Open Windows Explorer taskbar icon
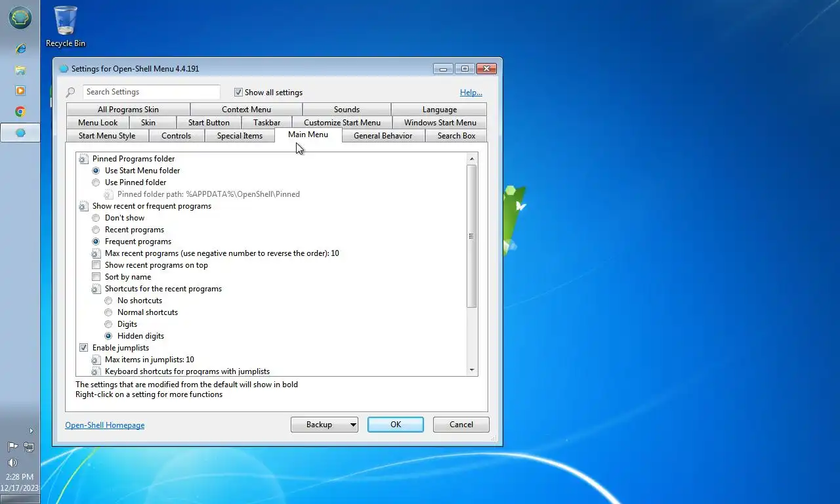Image resolution: width=840 pixels, height=504 pixels. click(20, 70)
